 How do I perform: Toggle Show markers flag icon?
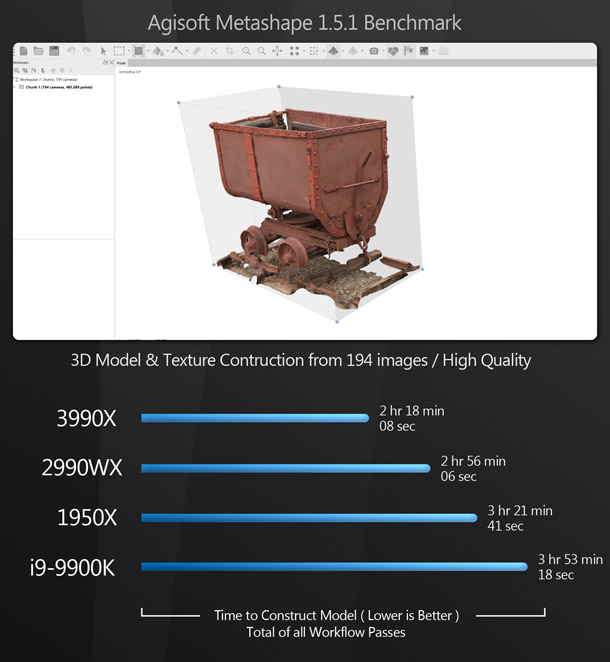[x=408, y=50]
